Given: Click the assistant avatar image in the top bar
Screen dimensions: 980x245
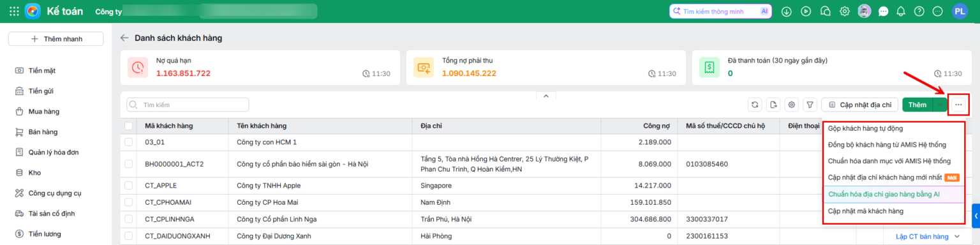Looking at the screenshot, I should (864, 11).
